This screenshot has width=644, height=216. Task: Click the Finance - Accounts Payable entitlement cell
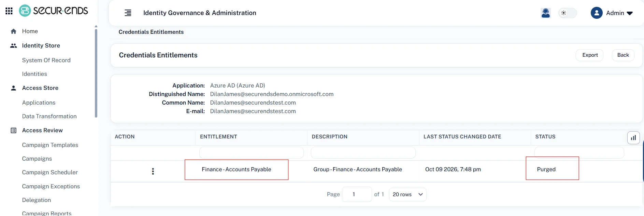(237, 170)
